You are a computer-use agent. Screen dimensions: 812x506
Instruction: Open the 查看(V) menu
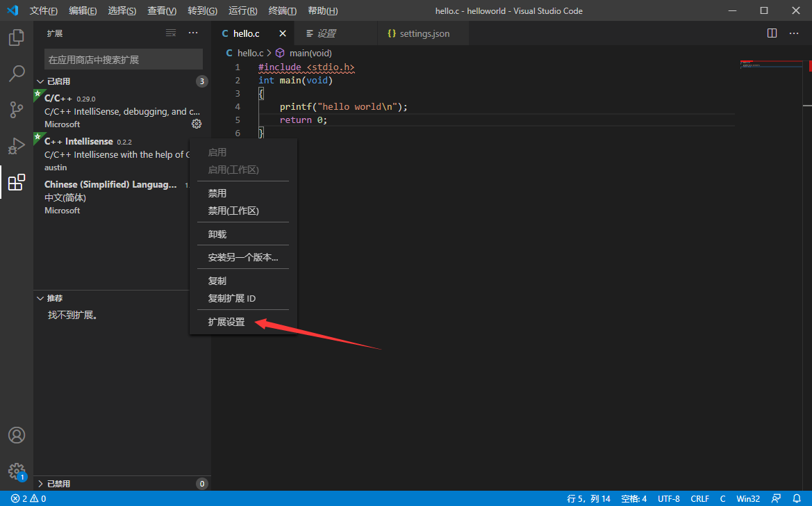pos(162,11)
